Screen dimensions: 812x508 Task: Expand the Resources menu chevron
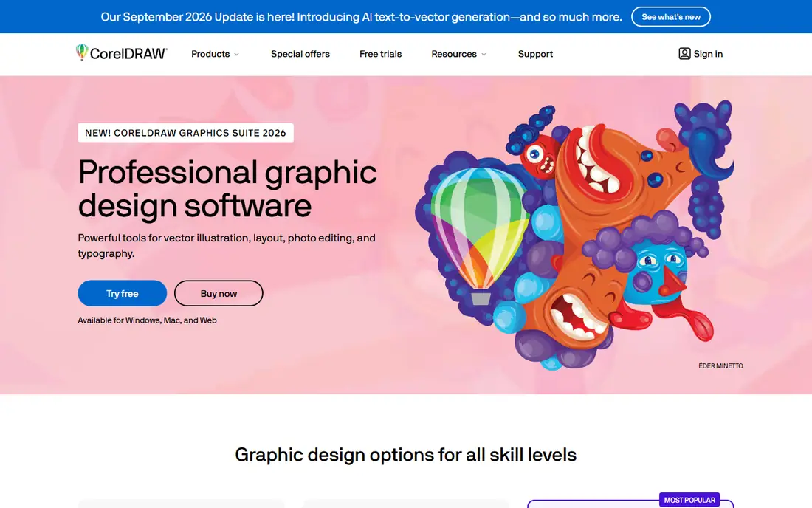click(x=484, y=55)
